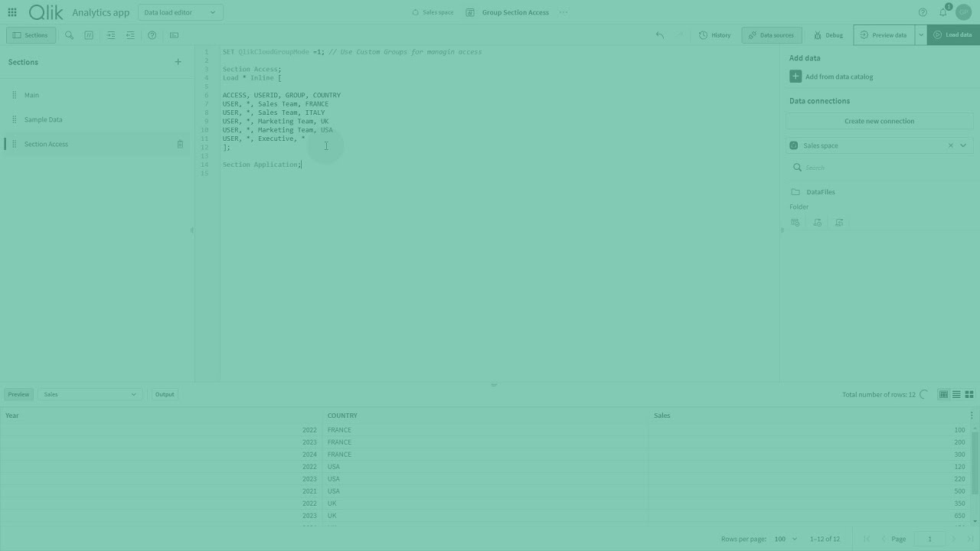
Task: Outdent the selected script lines
Action: [x=130, y=35]
